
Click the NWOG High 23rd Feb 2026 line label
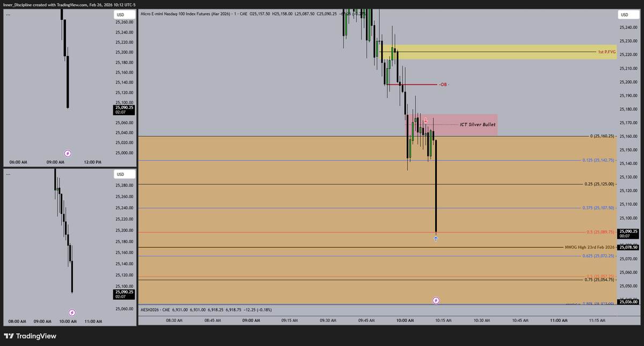tap(588, 247)
